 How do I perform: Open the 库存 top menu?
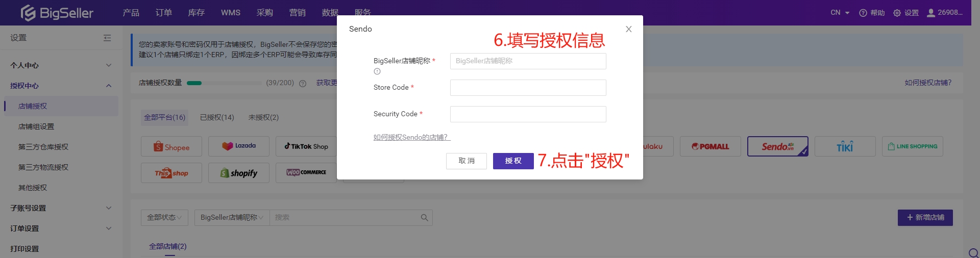(x=197, y=13)
